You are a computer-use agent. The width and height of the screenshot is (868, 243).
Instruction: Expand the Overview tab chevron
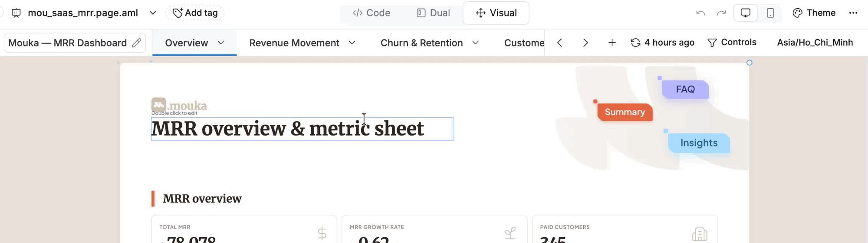click(221, 43)
